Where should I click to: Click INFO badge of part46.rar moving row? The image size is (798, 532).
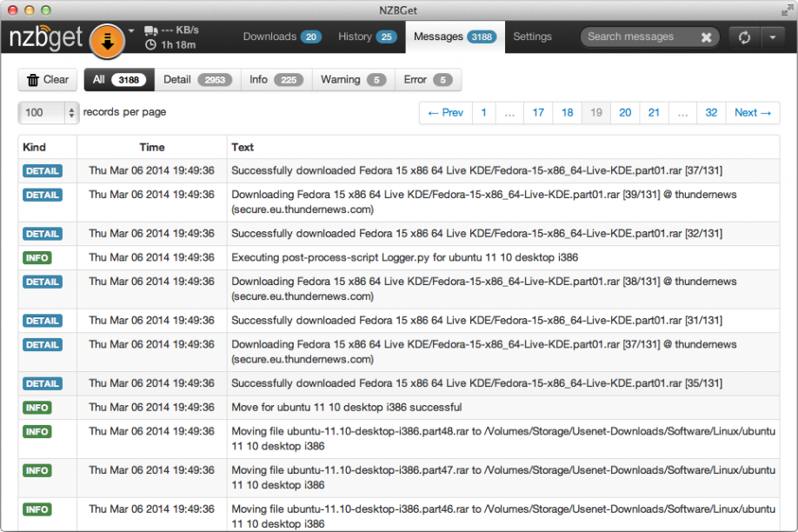point(37,509)
